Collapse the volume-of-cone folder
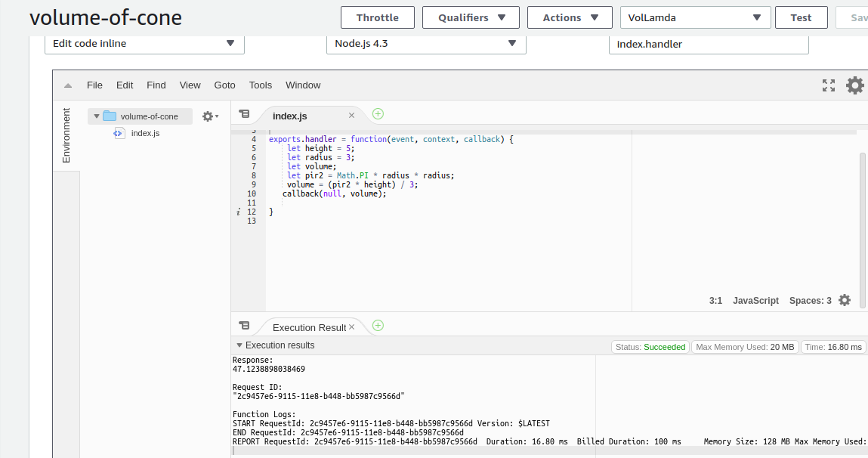Screen dimensions: 868x458 tap(97, 116)
